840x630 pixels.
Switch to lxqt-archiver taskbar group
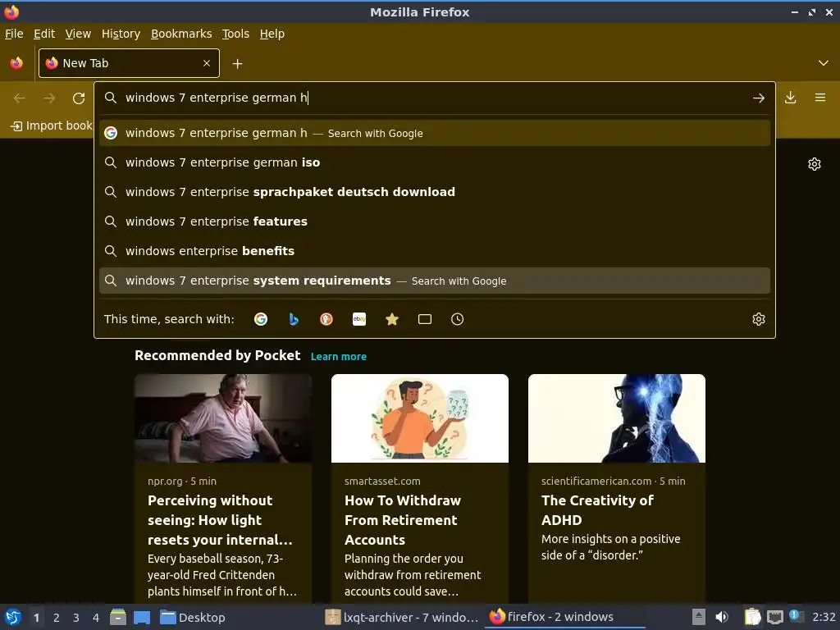click(402, 618)
